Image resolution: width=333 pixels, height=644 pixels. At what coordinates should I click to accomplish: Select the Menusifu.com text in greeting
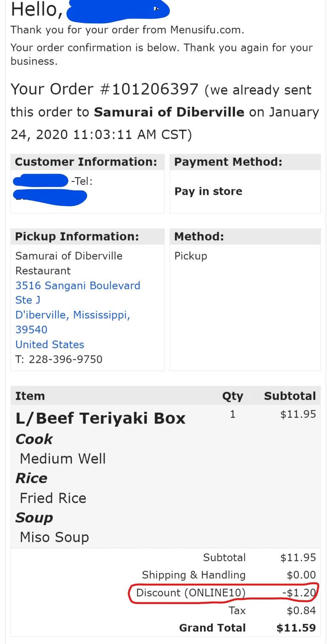pyautogui.click(x=206, y=30)
